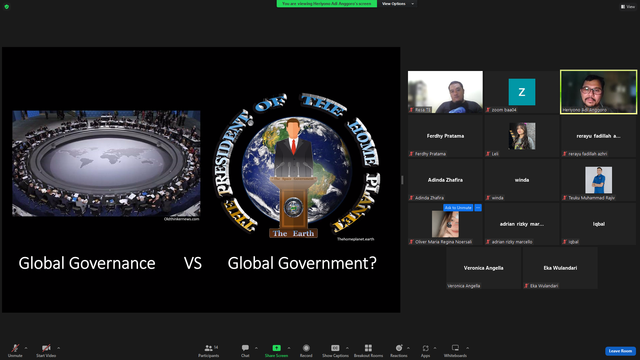
Task: Open the Apps panel
Action: point(425,350)
